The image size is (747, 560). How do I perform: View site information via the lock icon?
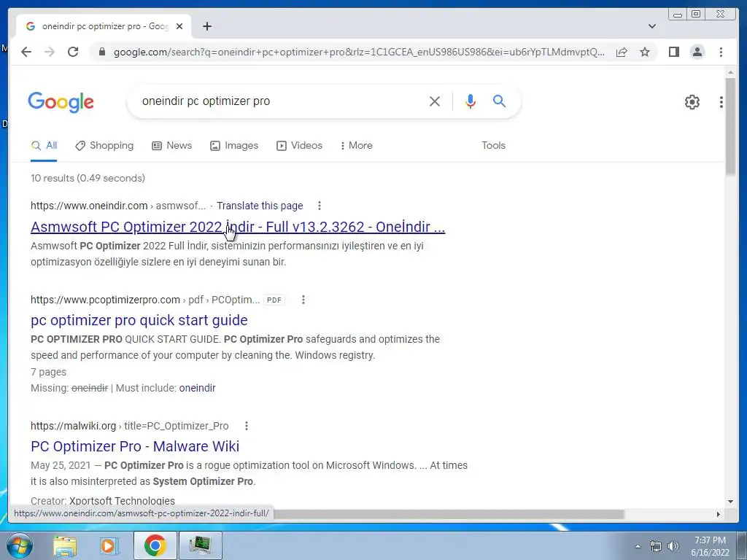click(x=101, y=52)
